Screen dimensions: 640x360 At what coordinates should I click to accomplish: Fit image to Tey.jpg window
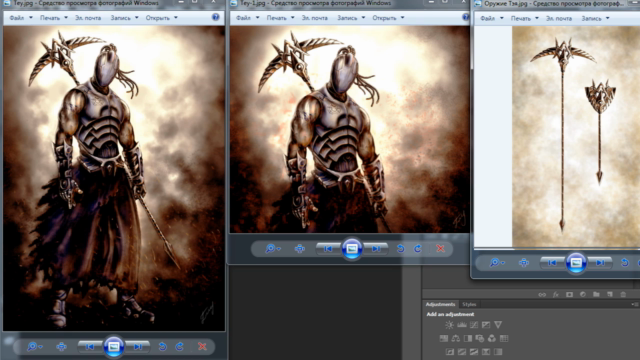pos(62,347)
